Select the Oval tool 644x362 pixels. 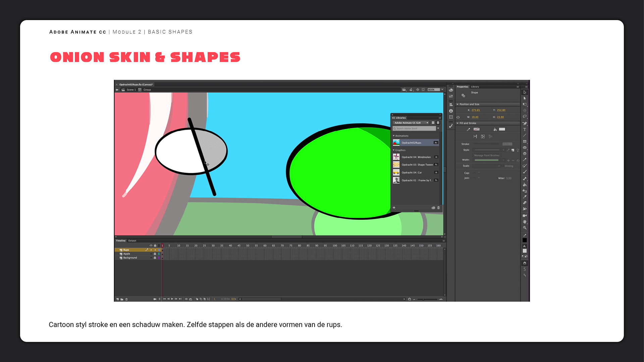point(525,147)
